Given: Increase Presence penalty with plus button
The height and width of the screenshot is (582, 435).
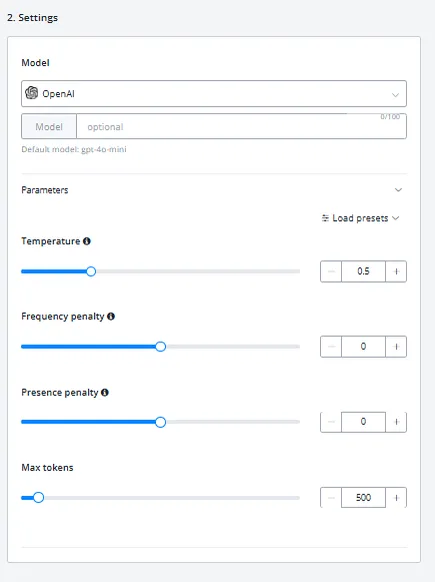Looking at the screenshot, I should click(x=396, y=422).
